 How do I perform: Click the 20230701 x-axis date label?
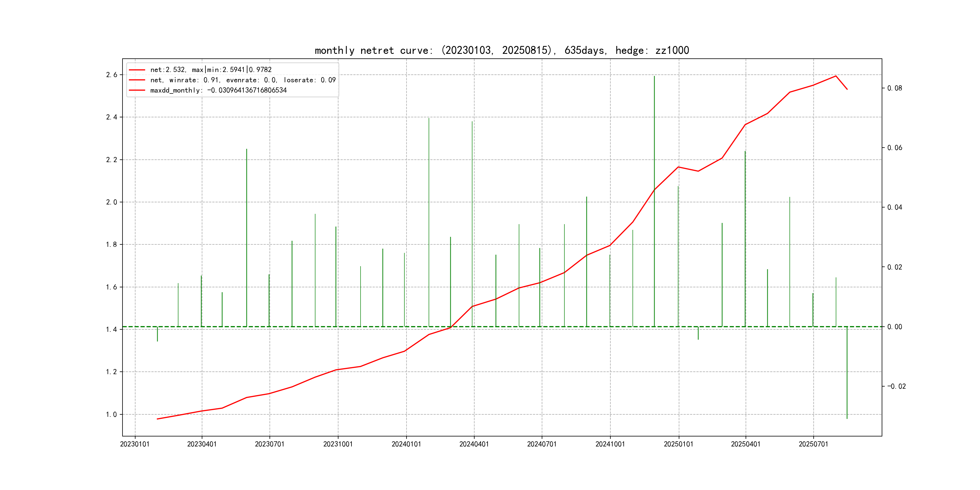tap(269, 444)
